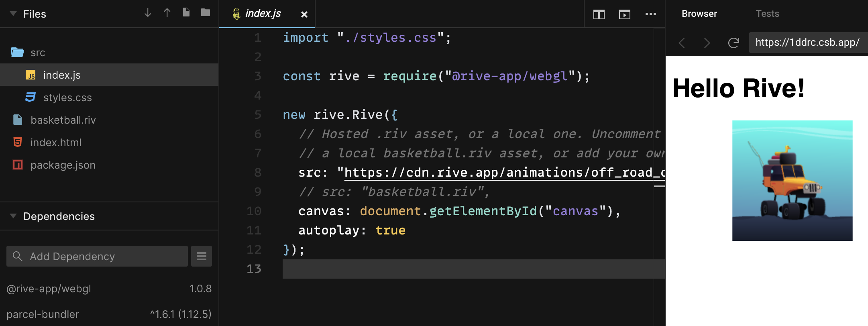The image size is (868, 326).
Task: Open the editor more options ellipsis
Action: 651,14
